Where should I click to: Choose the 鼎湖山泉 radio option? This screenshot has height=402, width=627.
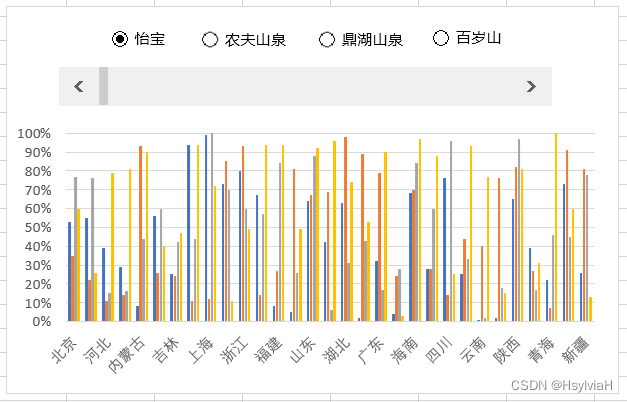click(x=327, y=40)
